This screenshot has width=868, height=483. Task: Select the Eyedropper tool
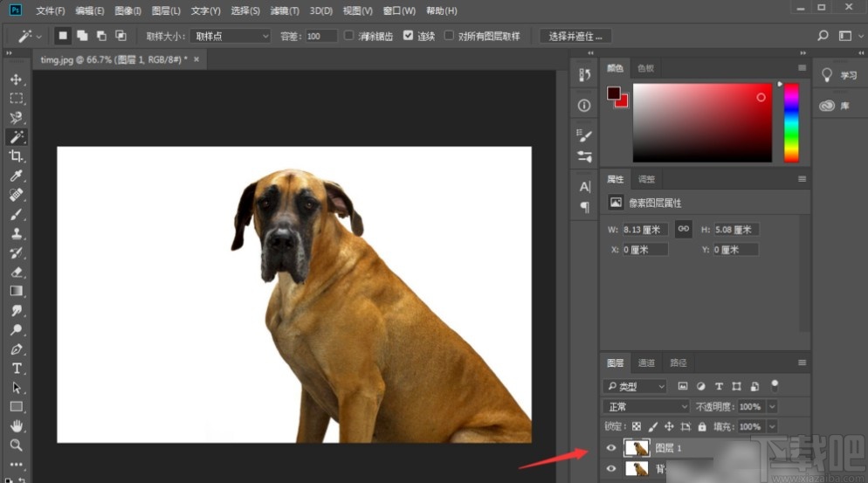tap(16, 176)
